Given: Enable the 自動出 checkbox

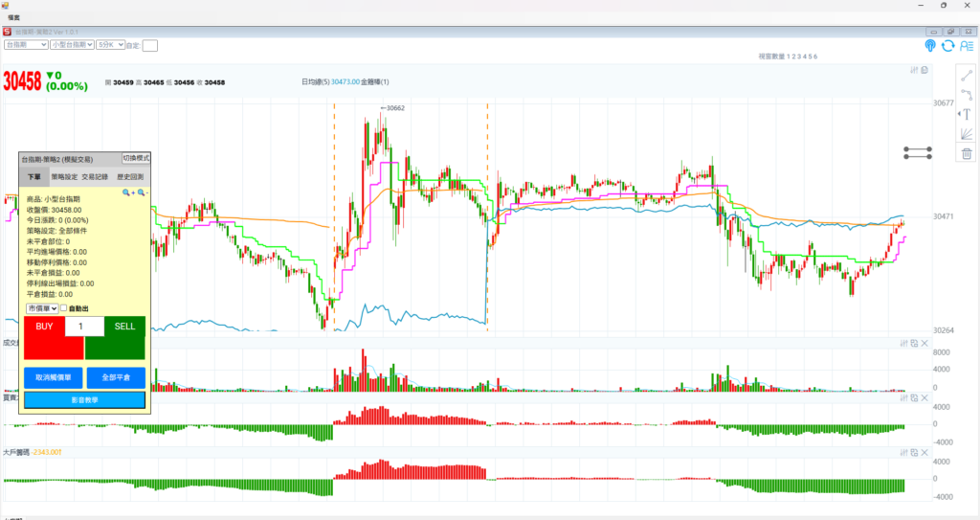Looking at the screenshot, I should [x=64, y=308].
